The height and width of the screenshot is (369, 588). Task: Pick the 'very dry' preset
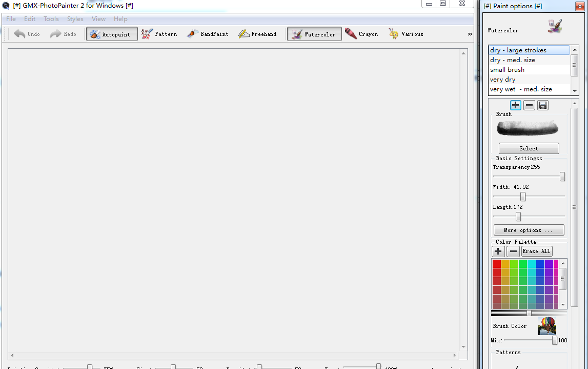pyautogui.click(x=529, y=80)
